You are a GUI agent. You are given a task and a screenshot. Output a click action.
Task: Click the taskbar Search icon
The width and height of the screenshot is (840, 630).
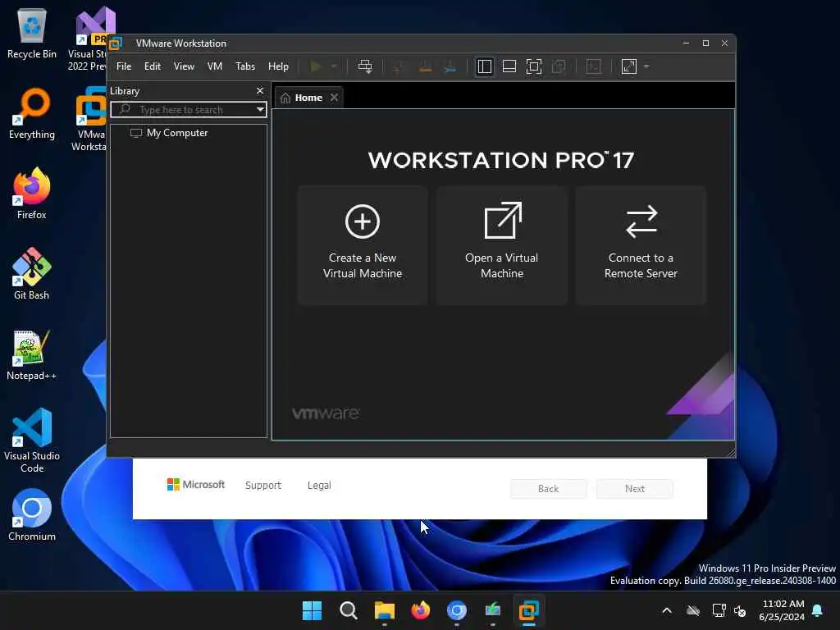click(348, 610)
